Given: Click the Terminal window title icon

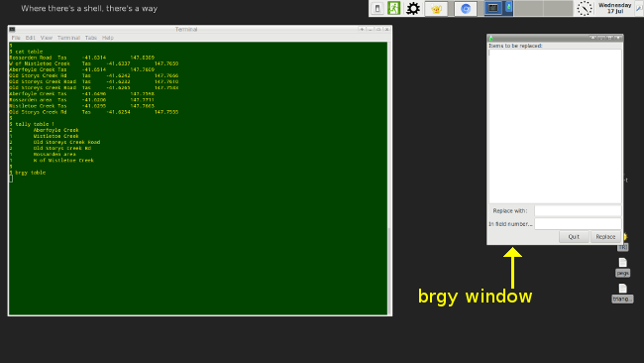Looking at the screenshot, I should 12,29.
